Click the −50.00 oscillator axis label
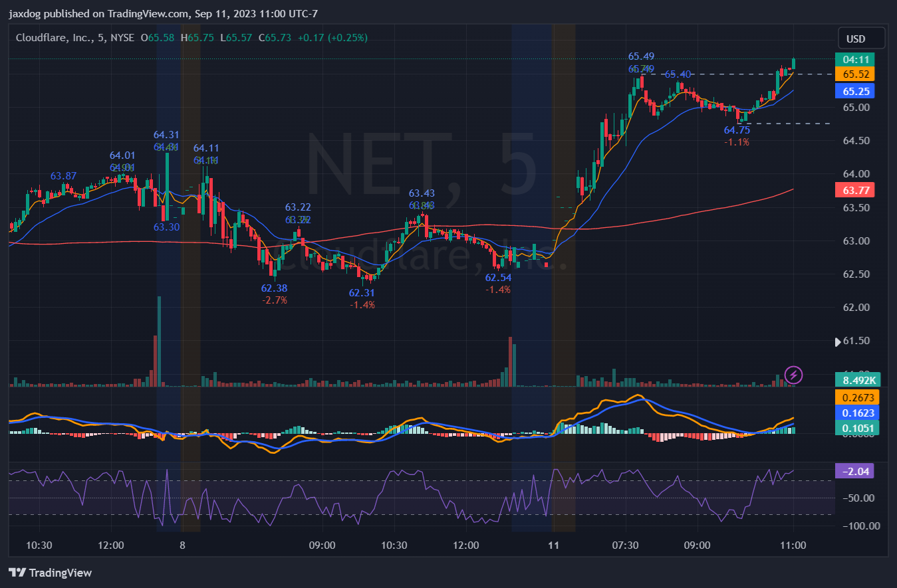 click(858, 498)
